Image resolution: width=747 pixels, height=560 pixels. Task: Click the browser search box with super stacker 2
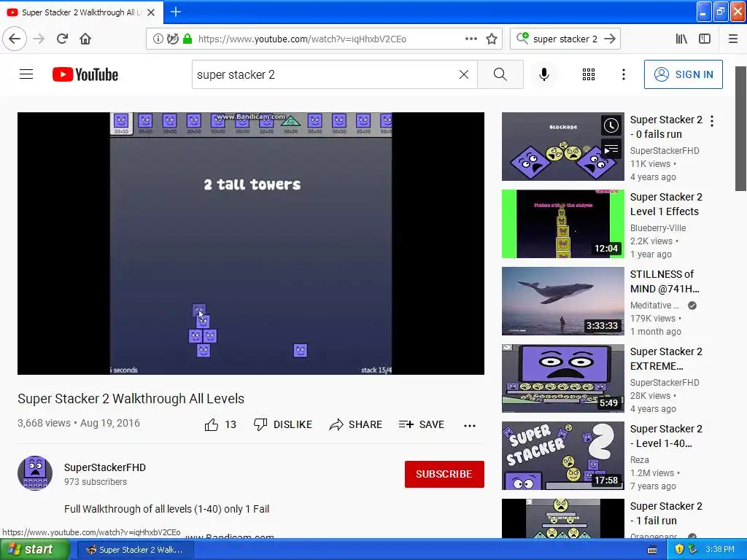point(565,39)
